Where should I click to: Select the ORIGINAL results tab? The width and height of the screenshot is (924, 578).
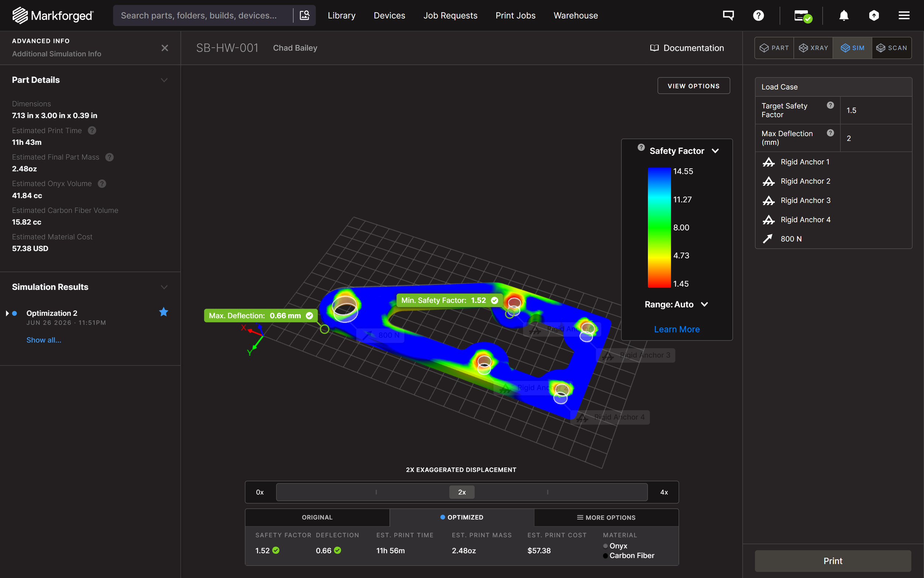[317, 517]
